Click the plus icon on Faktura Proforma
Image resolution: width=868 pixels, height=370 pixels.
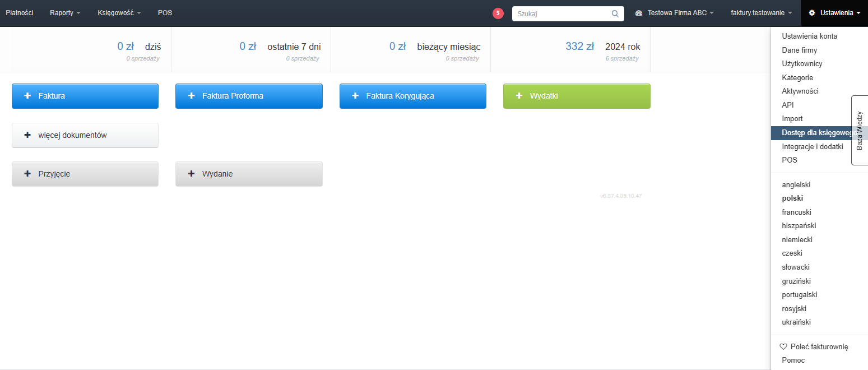tap(191, 96)
